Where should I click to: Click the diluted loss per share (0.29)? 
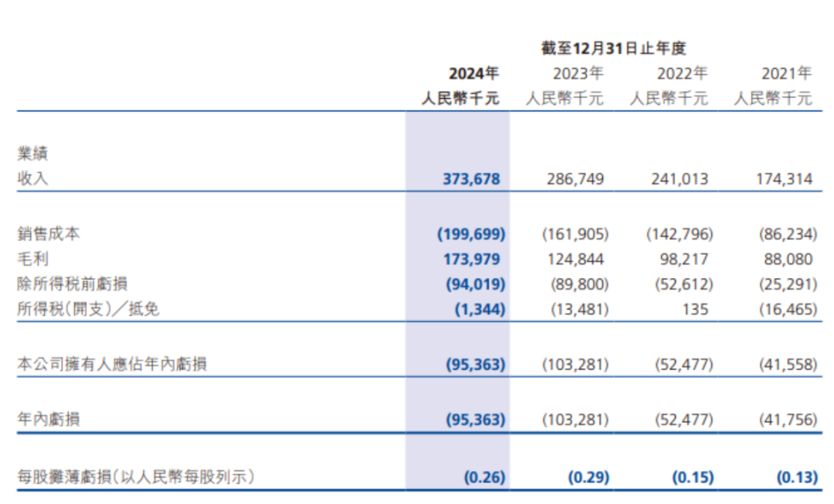pos(588,478)
